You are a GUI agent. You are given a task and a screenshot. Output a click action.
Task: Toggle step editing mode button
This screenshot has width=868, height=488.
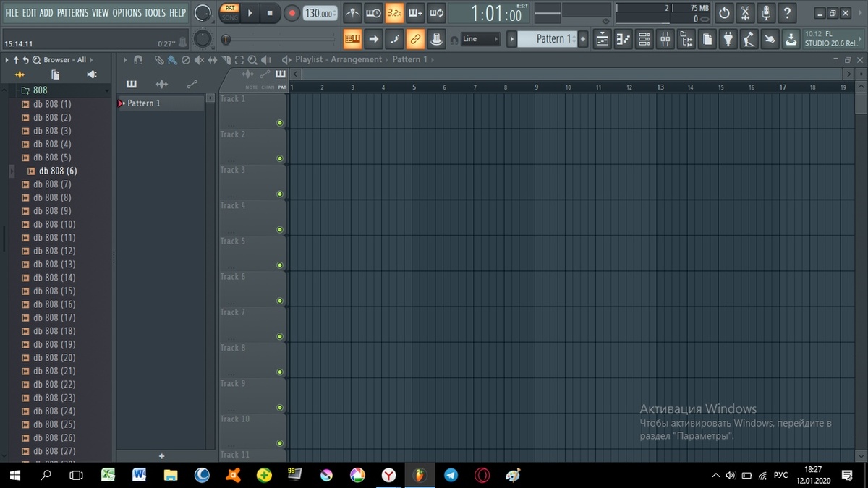pyautogui.click(x=394, y=39)
